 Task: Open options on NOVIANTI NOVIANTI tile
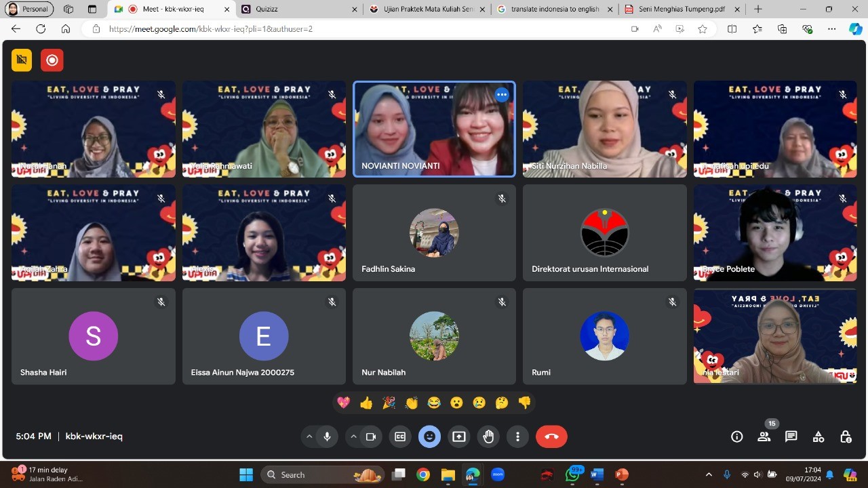(502, 95)
